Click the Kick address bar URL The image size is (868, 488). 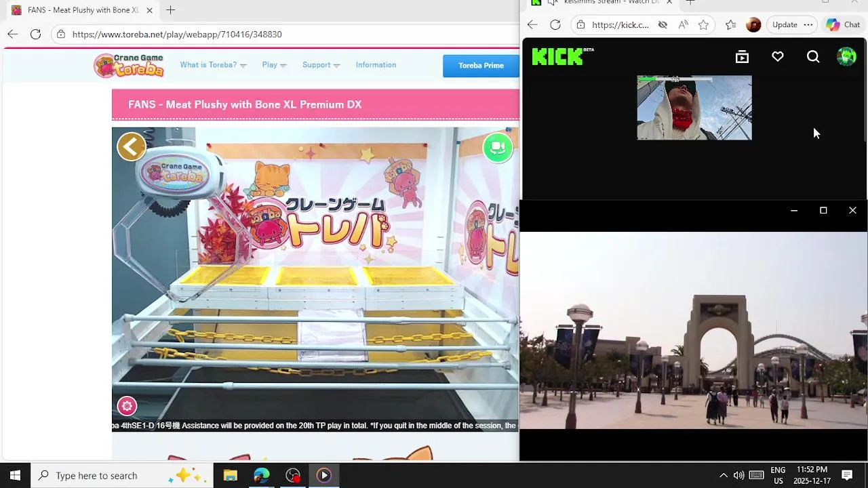[x=620, y=25]
